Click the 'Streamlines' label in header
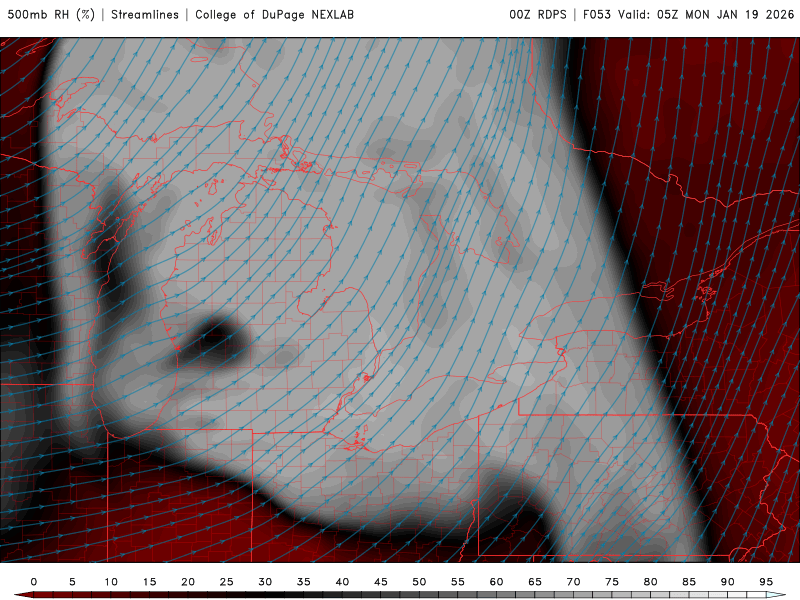This screenshot has height=600, width=800. (x=145, y=15)
